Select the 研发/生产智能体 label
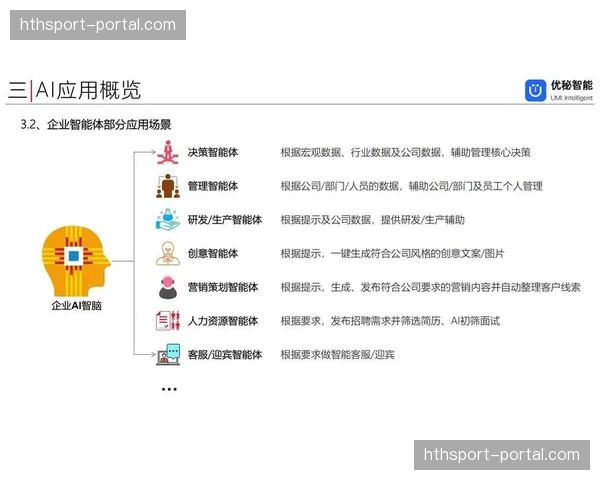This screenshot has width=600, height=480. [225, 220]
